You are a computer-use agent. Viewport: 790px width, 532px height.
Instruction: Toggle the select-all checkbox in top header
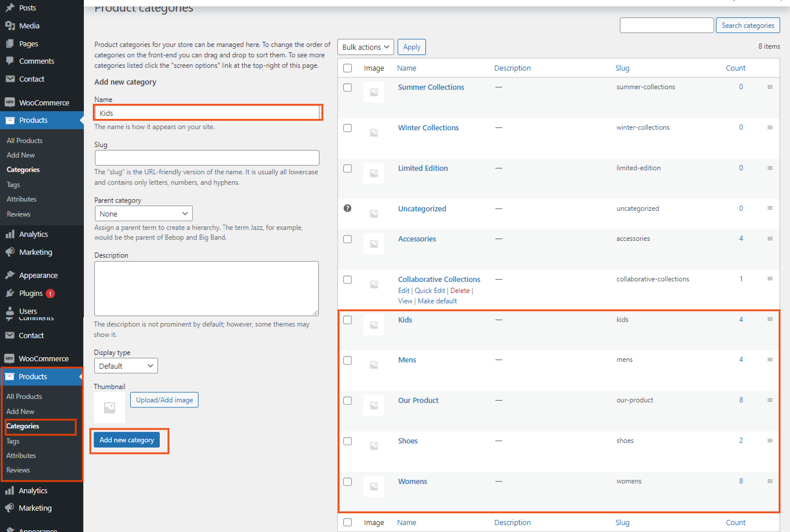click(347, 68)
